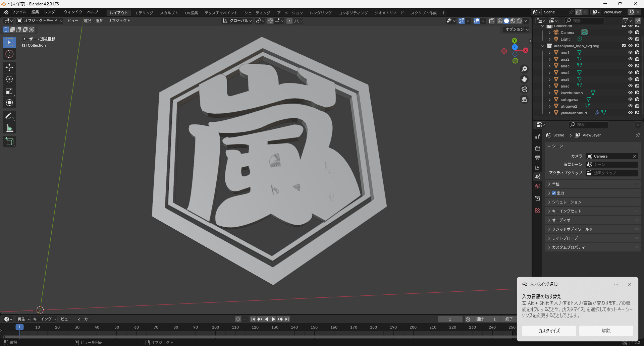Switch to the モデリング workspace tab

144,13
